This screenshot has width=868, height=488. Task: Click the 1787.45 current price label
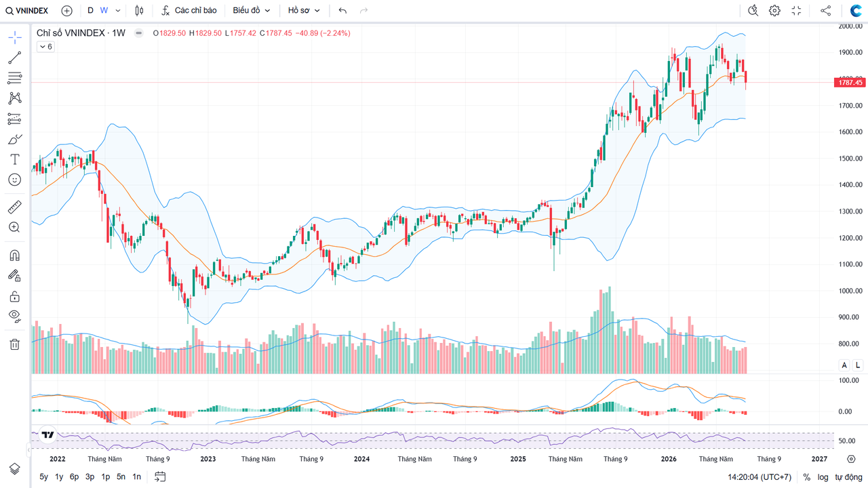(x=850, y=83)
